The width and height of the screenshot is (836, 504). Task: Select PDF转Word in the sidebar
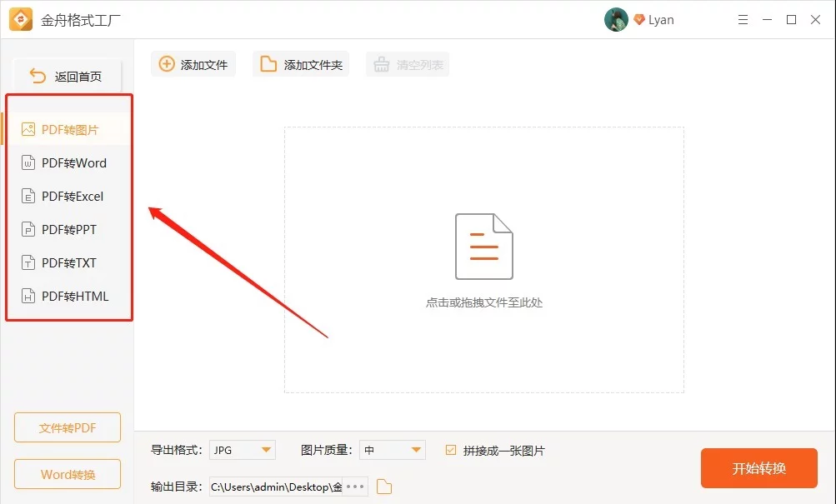click(68, 162)
